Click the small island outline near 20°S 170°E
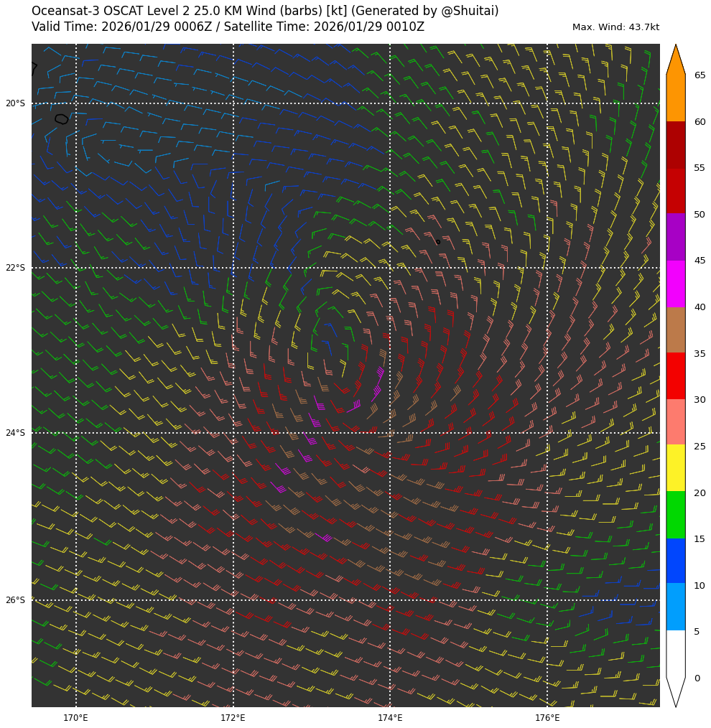The width and height of the screenshot is (711, 728). (62, 119)
